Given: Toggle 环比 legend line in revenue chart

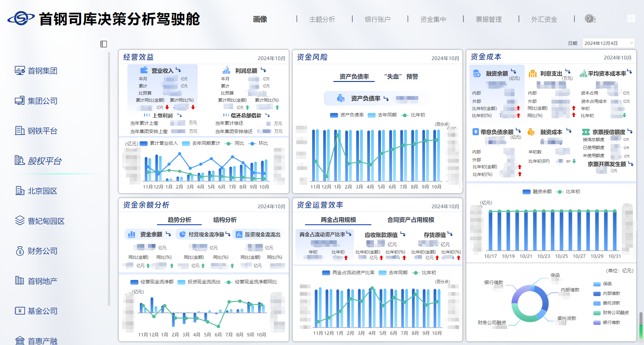Looking at the screenshot, I should pos(258,143).
